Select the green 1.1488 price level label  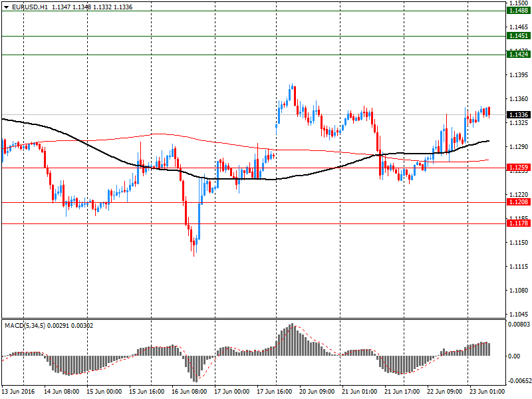click(x=518, y=11)
